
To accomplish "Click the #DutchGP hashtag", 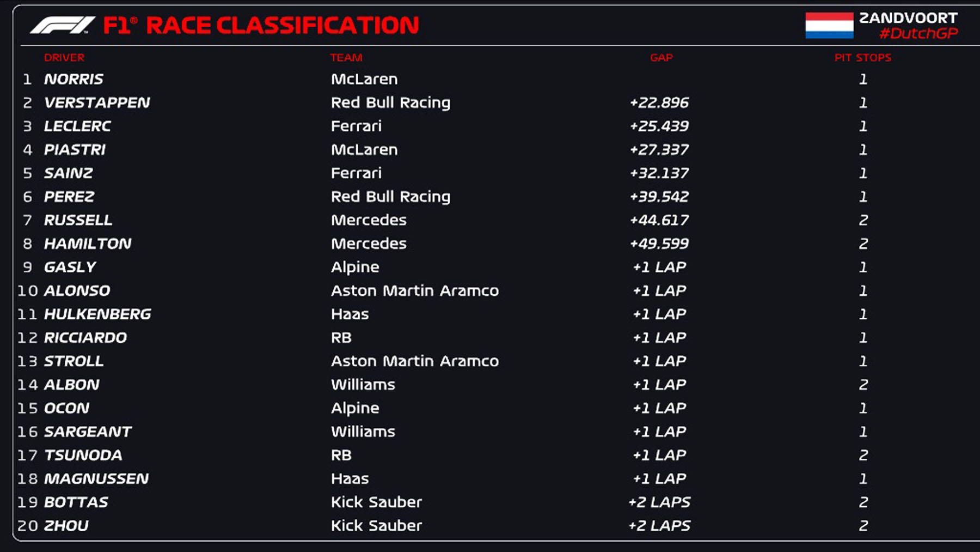I will [x=918, y=34].
